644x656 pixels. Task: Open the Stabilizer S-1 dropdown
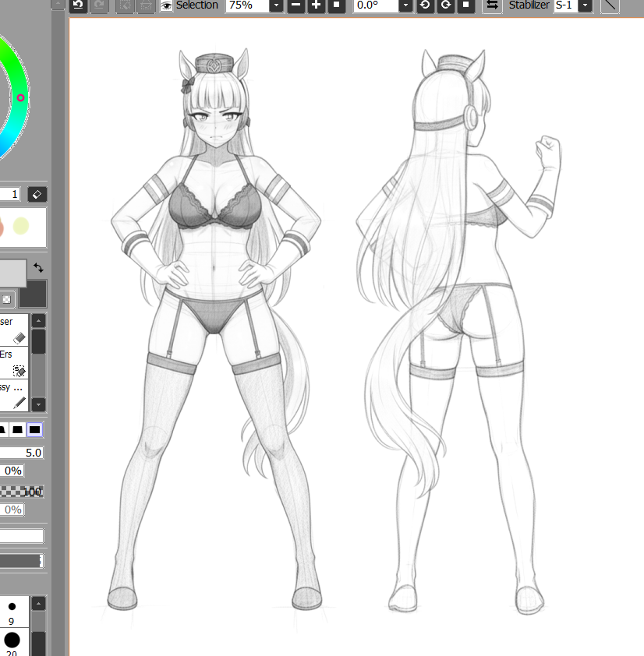point(585,5)
